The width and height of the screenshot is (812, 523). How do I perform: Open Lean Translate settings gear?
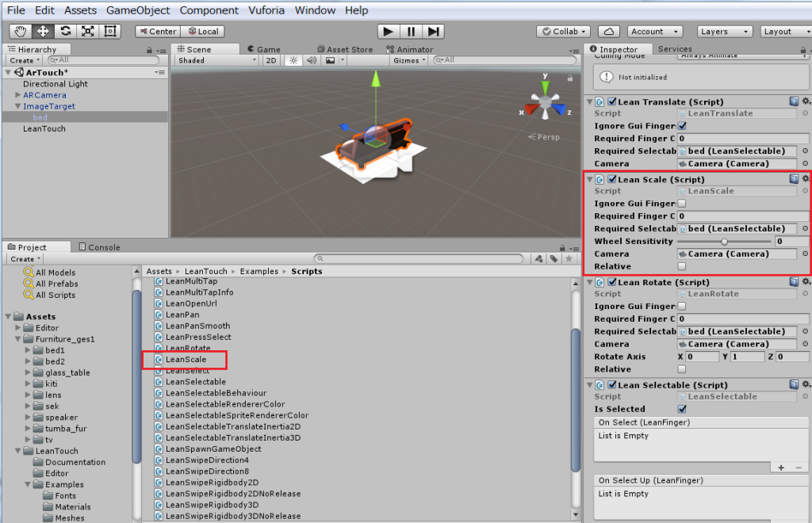coord(806,101)
